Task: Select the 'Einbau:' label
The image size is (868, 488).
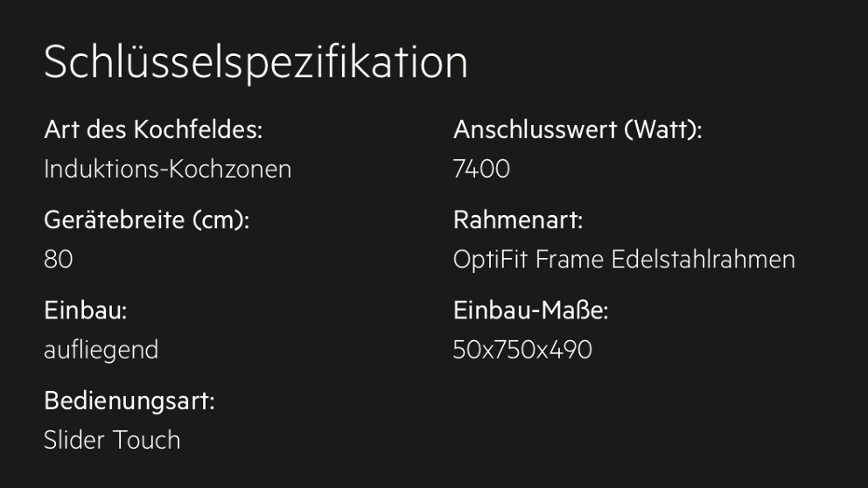Action: click(x=86, y=310)
